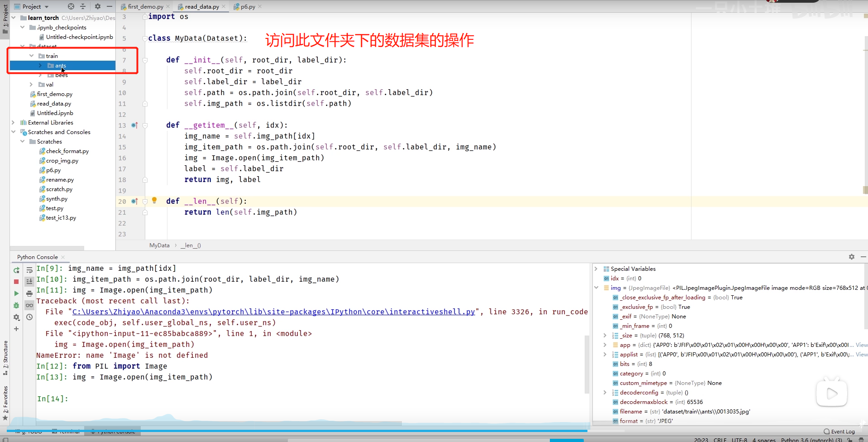Close the Python Console tab

click(x=63, y=257)
